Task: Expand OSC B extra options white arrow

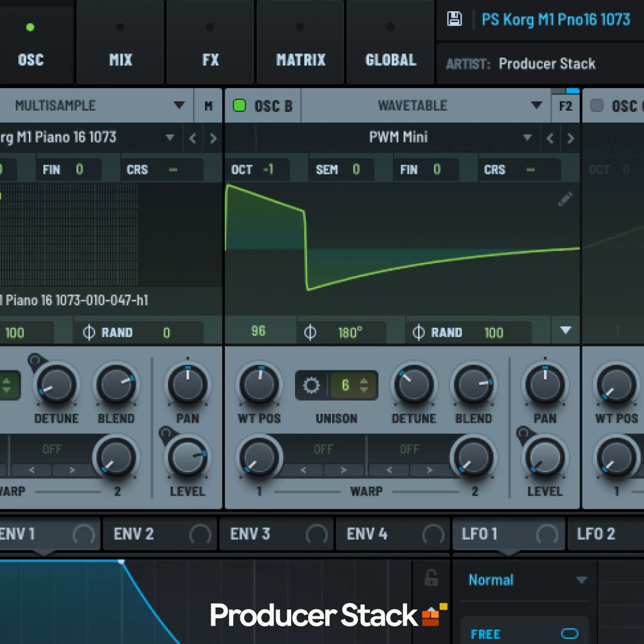Action: coord(565,330)
